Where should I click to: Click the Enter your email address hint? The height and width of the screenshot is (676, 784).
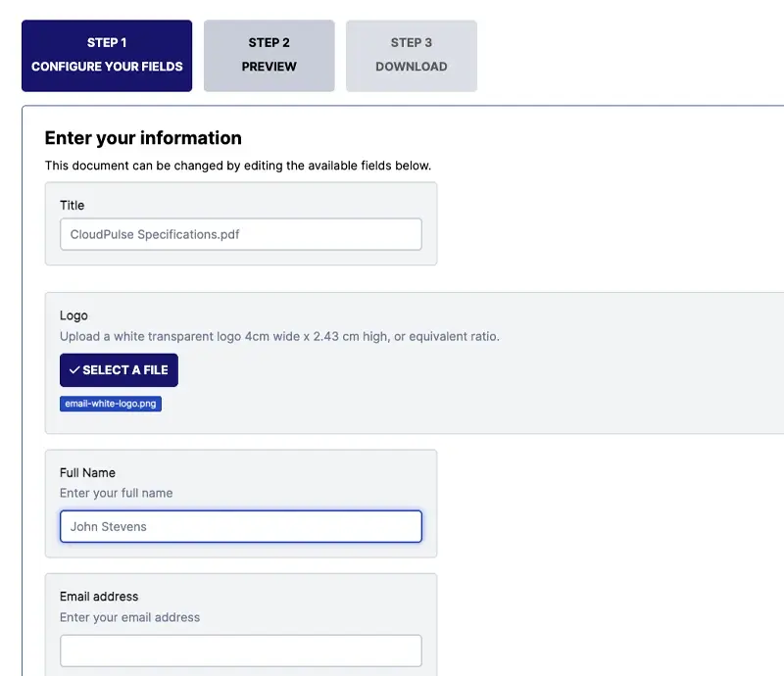tap(129, 617)
